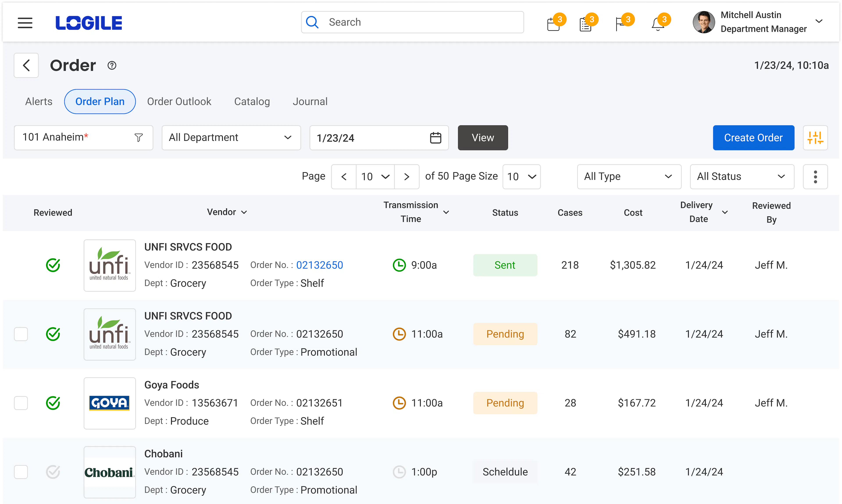
Task: Open the All Department dropdown
Action: click(x=231, y=138)
